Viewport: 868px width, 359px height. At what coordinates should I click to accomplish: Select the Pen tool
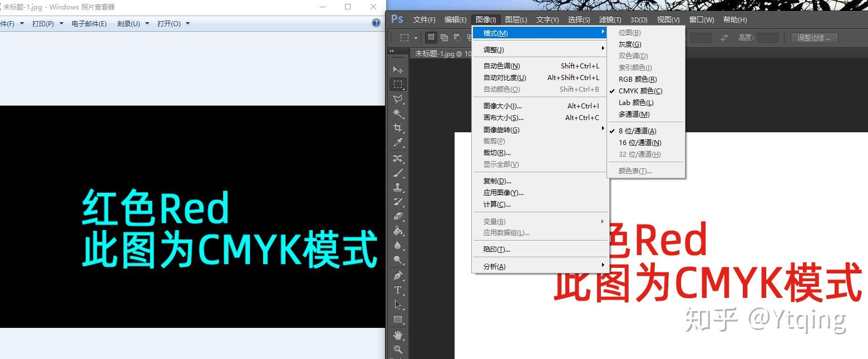pos(398,276)
